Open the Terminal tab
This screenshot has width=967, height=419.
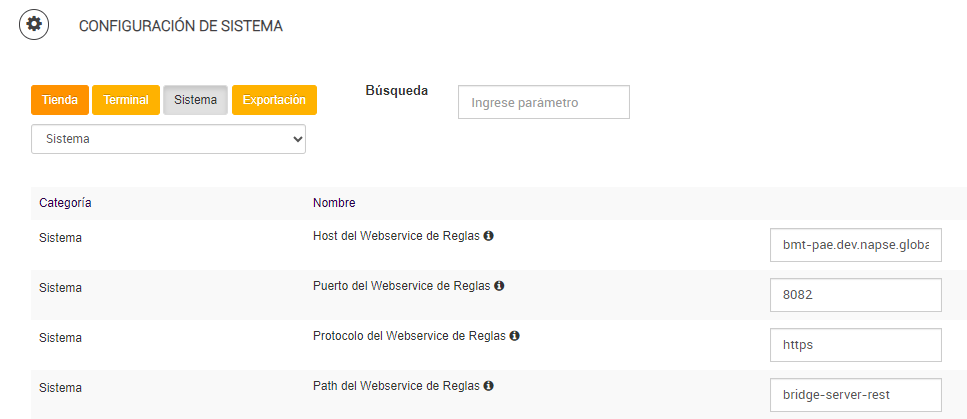click(126, 100)
